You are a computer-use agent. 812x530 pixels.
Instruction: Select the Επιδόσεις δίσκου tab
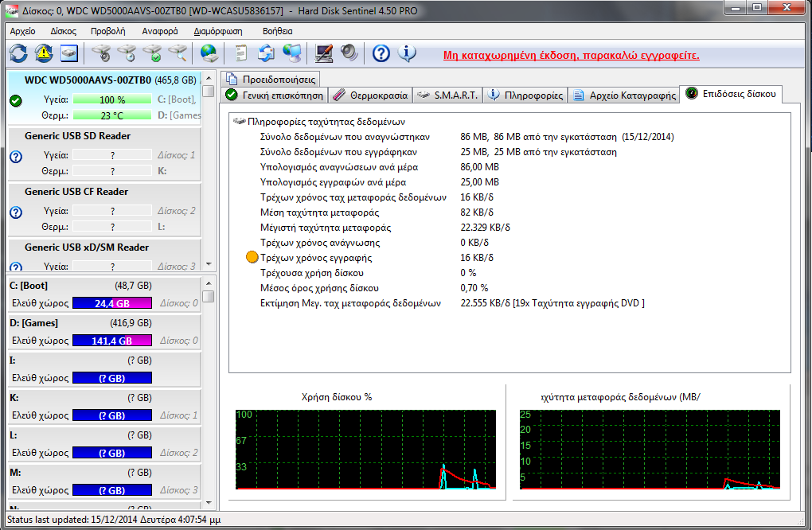[731, 94]
